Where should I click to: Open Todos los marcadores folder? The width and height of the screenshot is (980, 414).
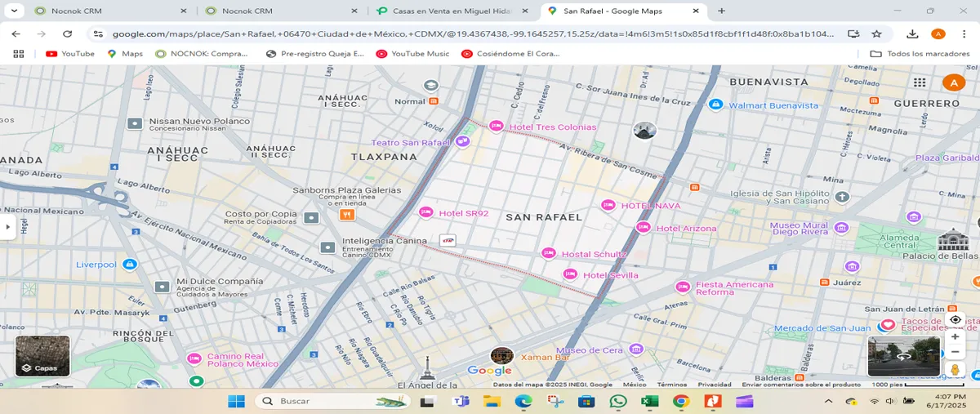920,54
